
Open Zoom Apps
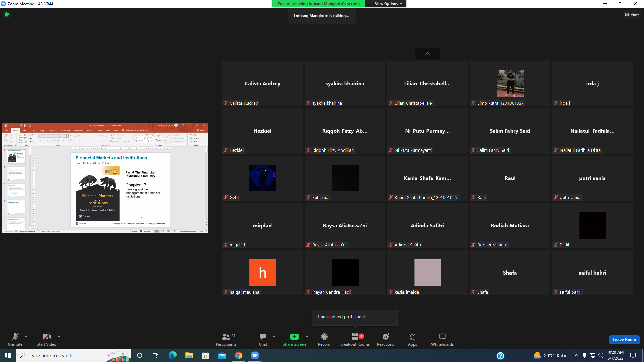412,339
